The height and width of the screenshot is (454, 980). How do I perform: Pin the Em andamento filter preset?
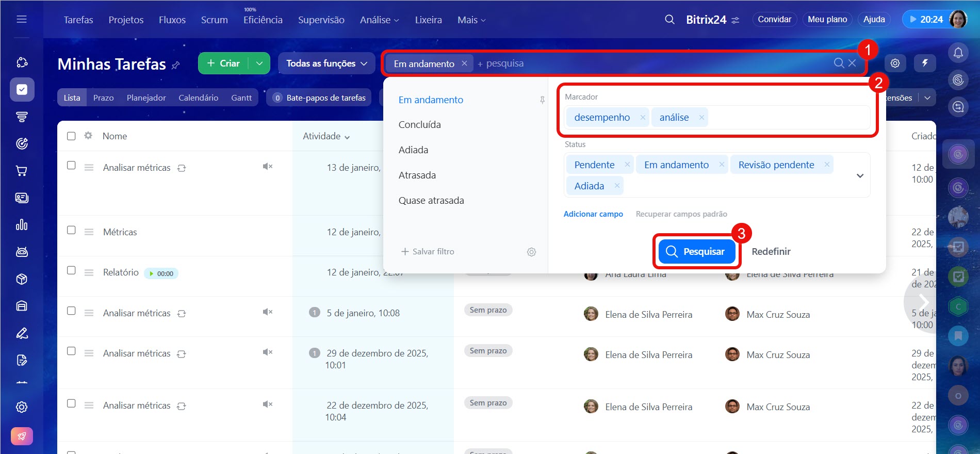coord(542,100)
